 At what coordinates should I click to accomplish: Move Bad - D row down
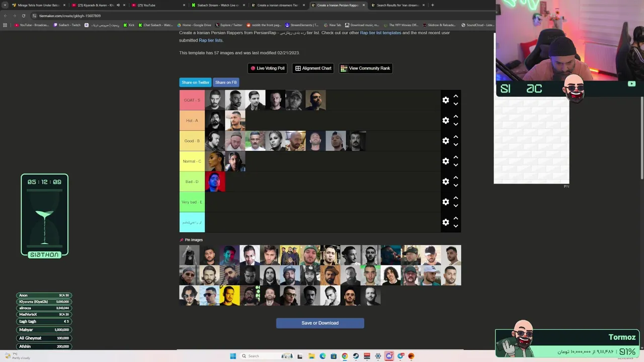click(x=455, y=186)
